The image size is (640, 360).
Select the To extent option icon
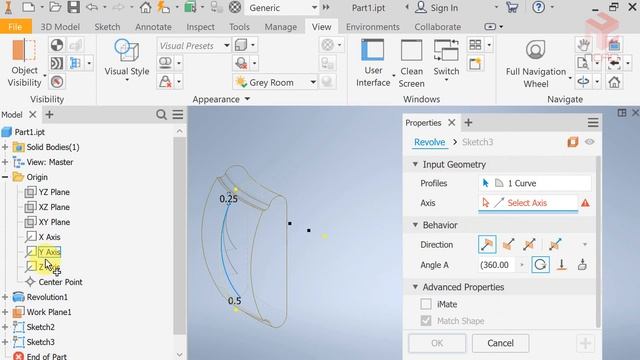pyautogui.click(x=562, y=265)
